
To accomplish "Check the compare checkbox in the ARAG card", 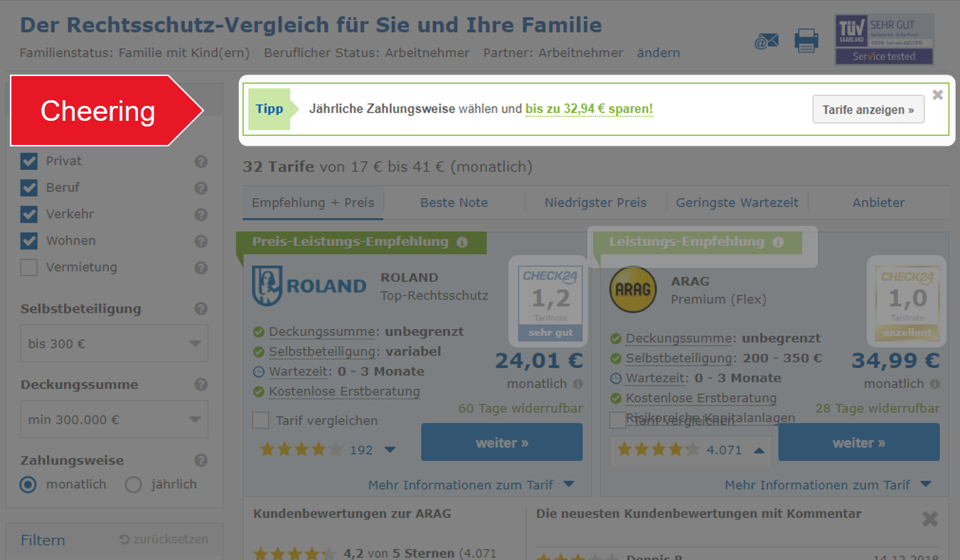I will (x=618, y=420).
